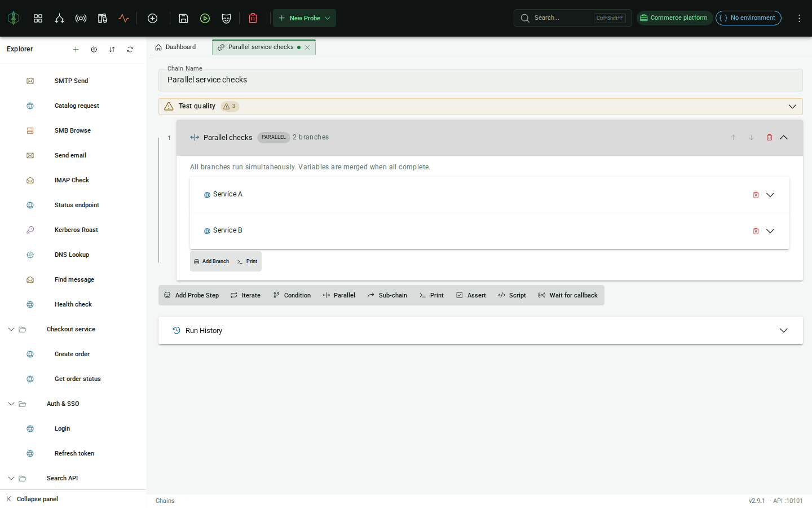Click Add Branch button
812x508 pixels.
coord(211,261)
